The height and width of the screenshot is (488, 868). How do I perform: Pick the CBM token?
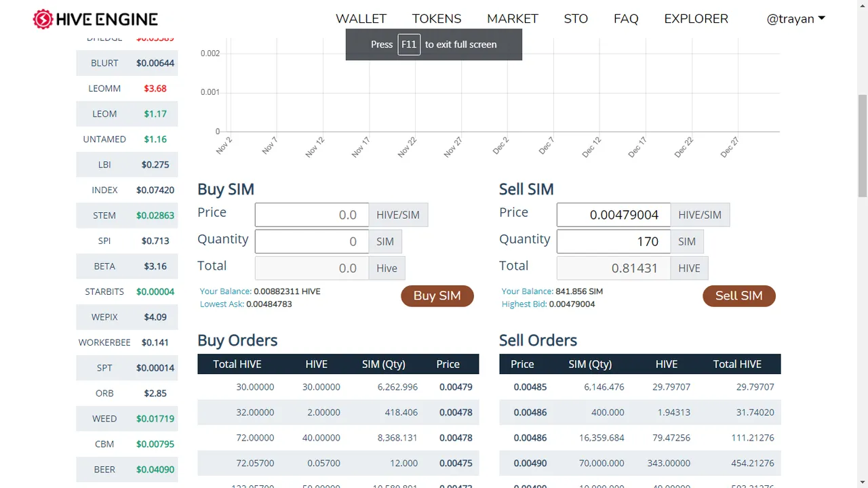pyautogui.click(x=127, y=444)
